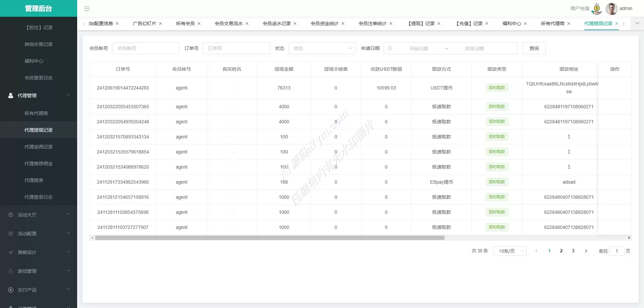Click the 查询 search button

pyautogui.click(x=534, y=48)
